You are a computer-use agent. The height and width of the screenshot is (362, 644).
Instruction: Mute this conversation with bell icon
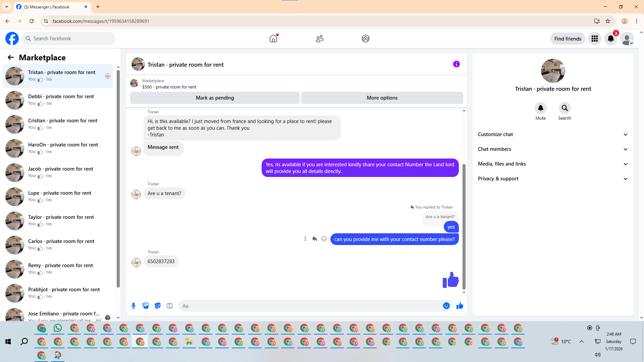(x=540, y=108)
